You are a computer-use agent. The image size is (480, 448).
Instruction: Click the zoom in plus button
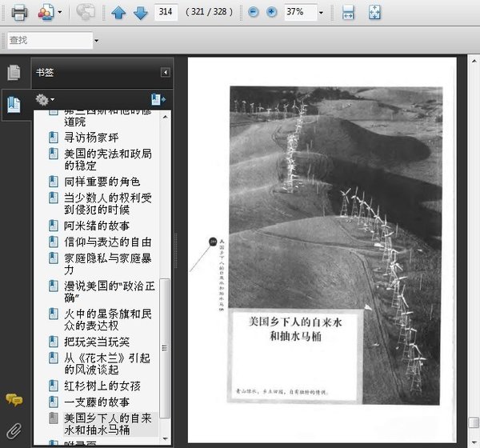[x=271, y=12]
